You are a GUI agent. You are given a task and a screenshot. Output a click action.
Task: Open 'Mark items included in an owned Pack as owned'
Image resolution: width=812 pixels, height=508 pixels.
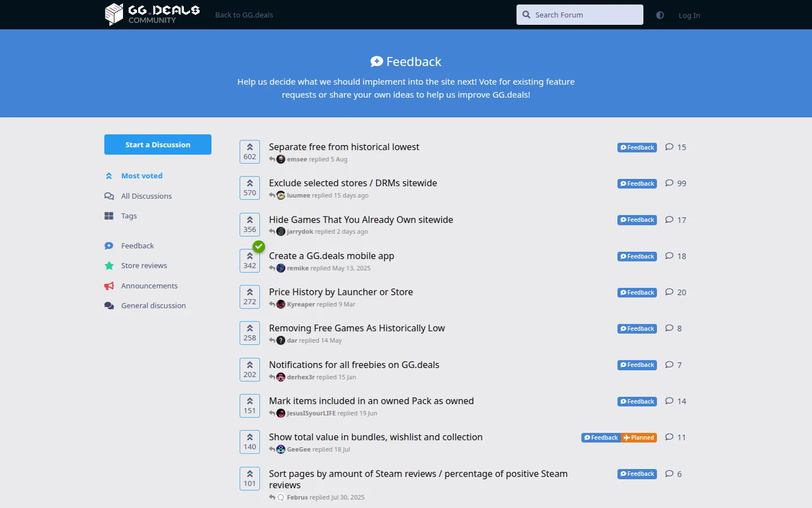tap(371, 401)
